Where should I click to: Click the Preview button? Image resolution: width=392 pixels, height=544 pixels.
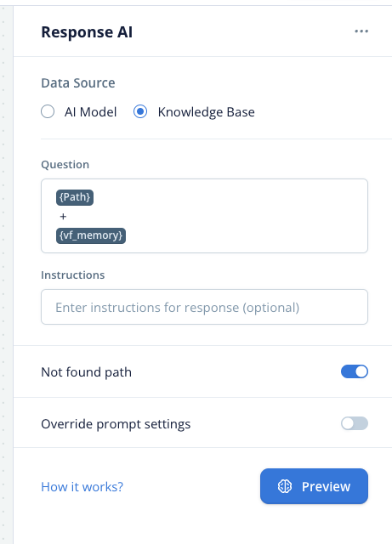click(314, 486)
